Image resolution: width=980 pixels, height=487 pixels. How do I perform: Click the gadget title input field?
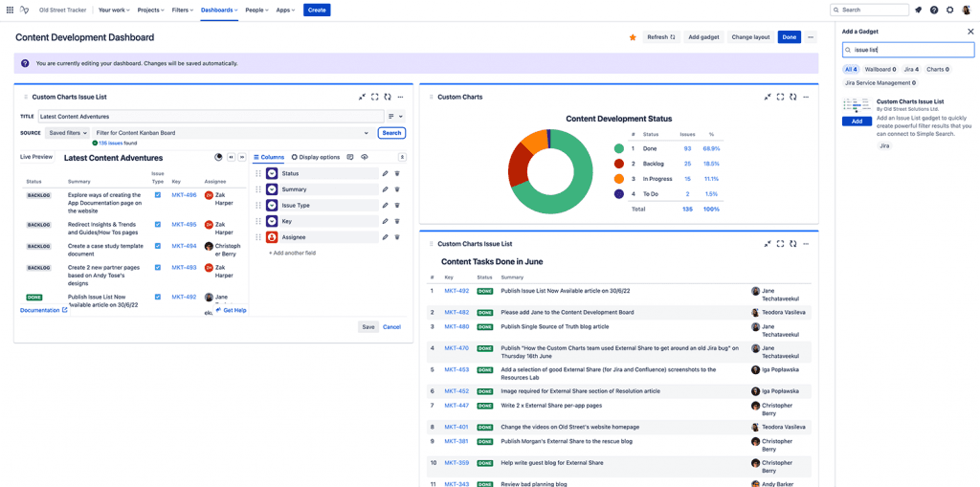211,116
